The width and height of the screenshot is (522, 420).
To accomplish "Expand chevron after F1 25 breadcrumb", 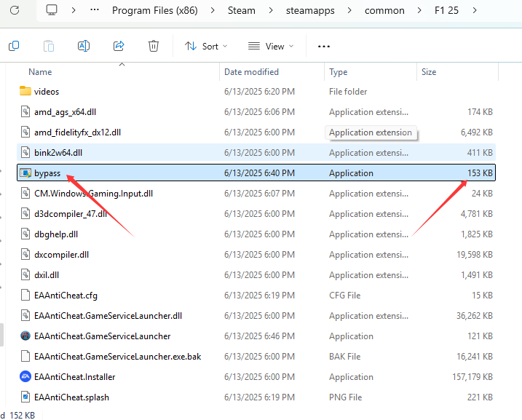I will (x=475, y=10).
